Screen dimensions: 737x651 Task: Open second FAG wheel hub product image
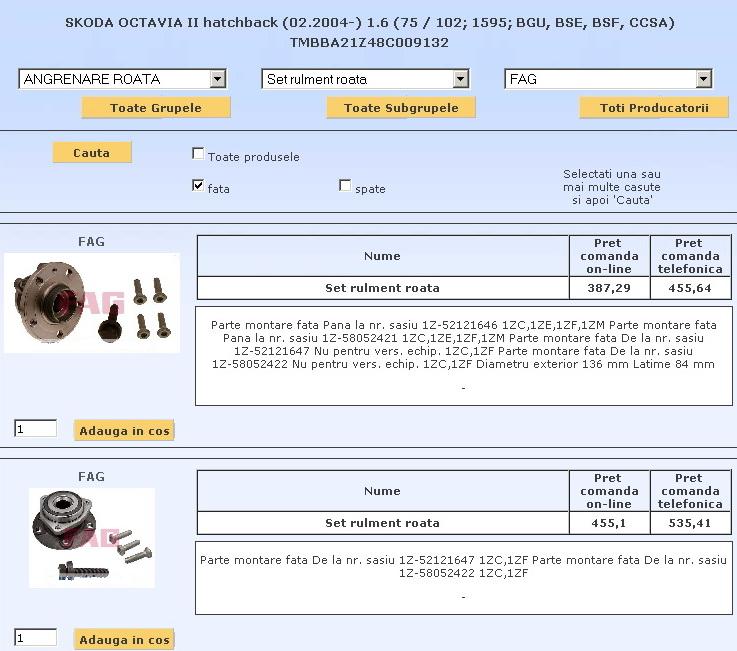92,537
